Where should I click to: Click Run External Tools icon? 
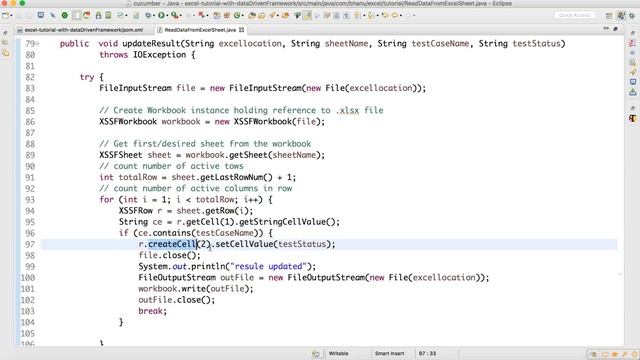(x=175, y=15)
